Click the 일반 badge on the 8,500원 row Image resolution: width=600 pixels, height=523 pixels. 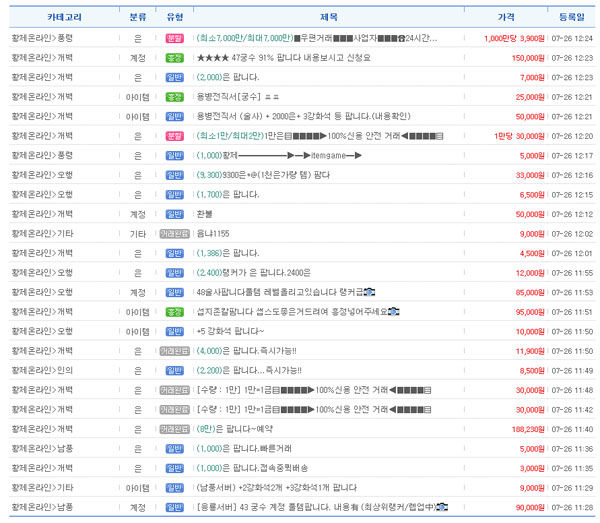174,371
